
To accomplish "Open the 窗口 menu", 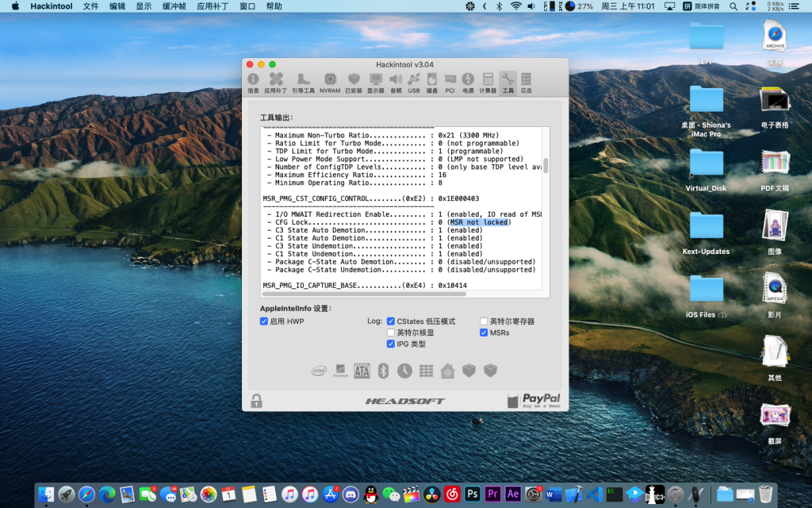I will pyautogui.click(x=247, y=6).
